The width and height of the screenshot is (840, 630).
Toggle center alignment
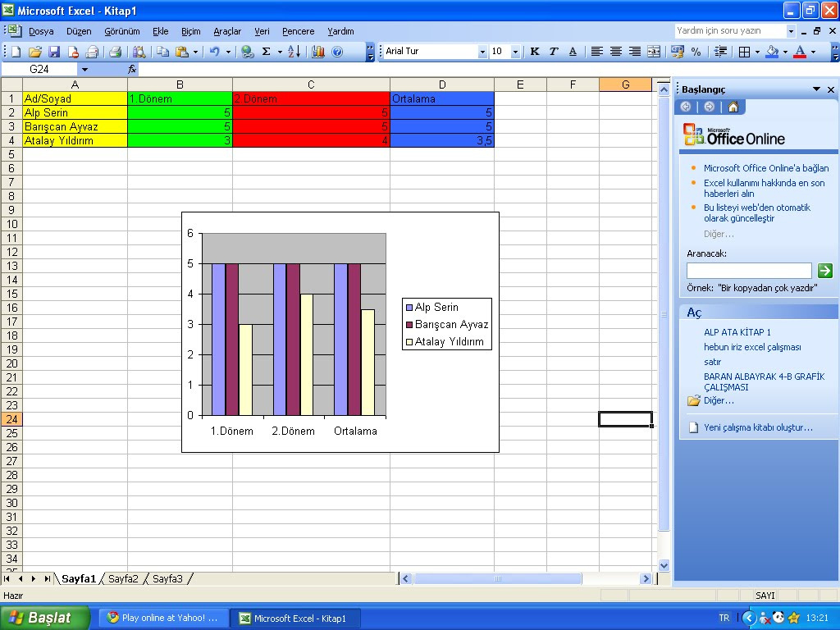[x=614, y=51]
